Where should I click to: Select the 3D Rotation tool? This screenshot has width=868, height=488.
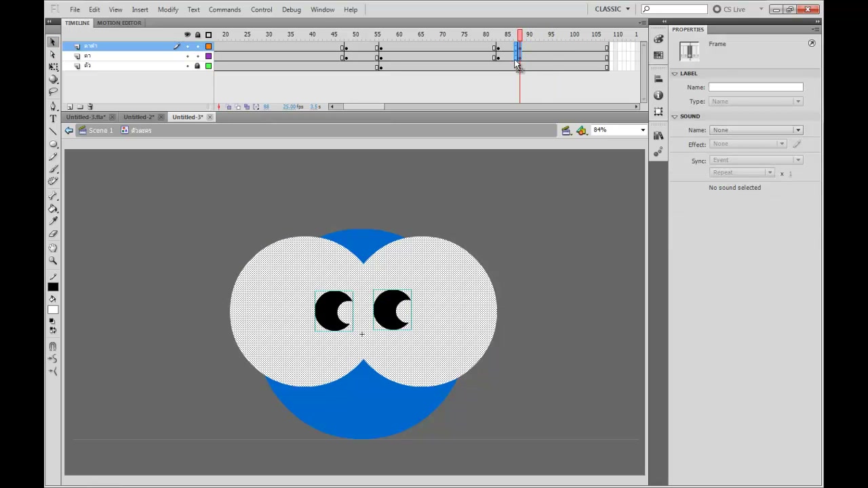(x=53, y=79)
